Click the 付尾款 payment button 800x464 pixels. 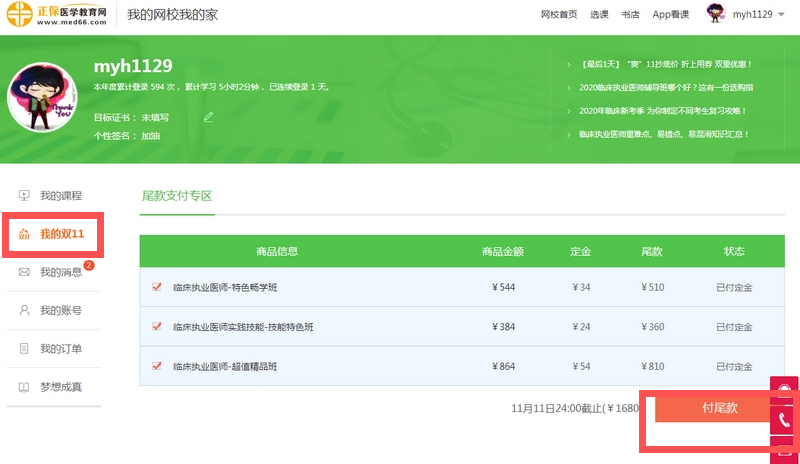coord(719,408)
